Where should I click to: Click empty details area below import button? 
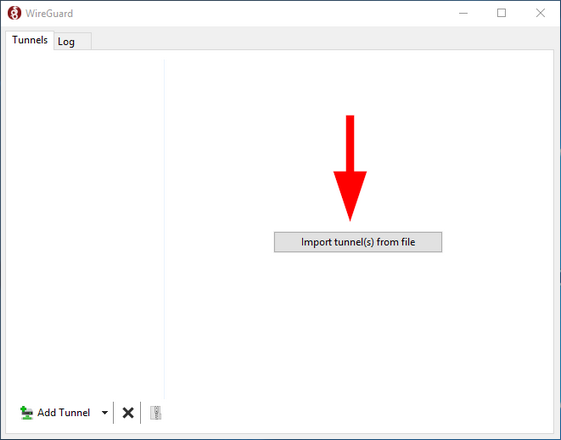(358, 322)
